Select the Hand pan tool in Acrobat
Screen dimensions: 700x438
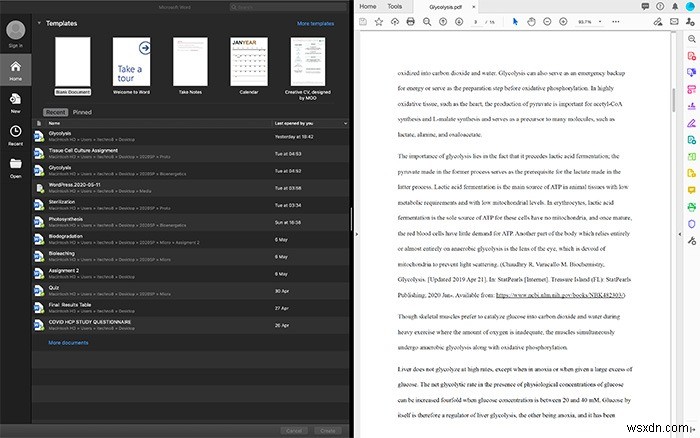(x=531, y=21)
